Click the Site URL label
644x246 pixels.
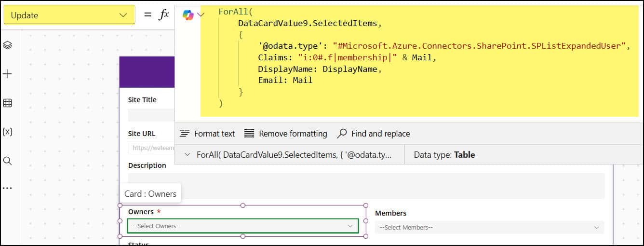coord(142,133)
